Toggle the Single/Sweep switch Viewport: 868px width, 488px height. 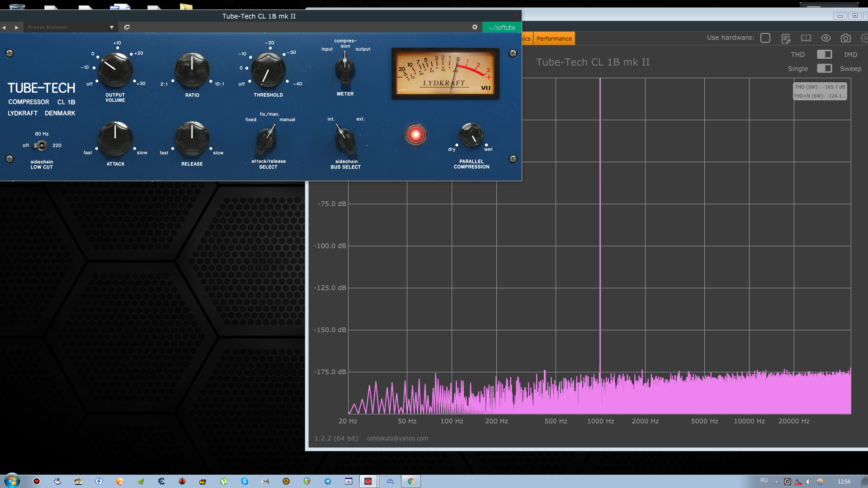824,68
